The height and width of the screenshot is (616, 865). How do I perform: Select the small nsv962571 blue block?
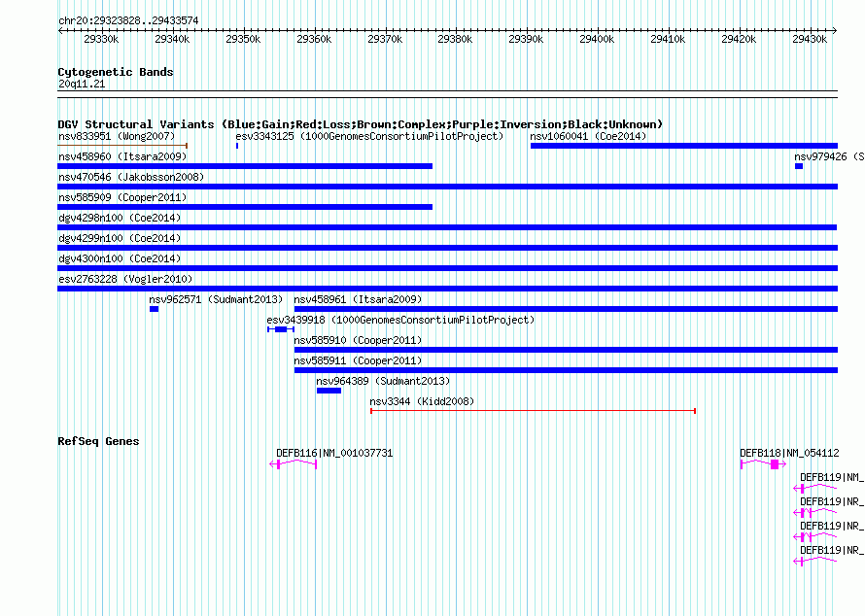coord(154,309)
